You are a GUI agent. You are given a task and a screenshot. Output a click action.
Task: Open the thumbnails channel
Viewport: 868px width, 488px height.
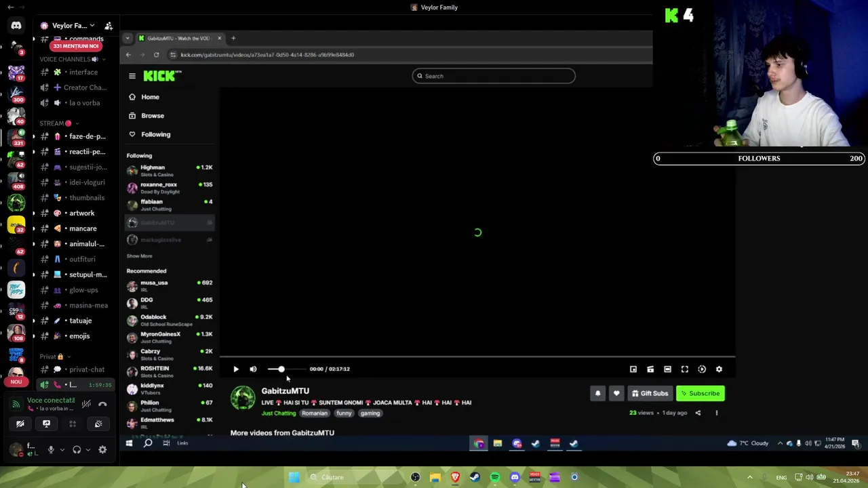pyautogui.click(x=76, y=198)
